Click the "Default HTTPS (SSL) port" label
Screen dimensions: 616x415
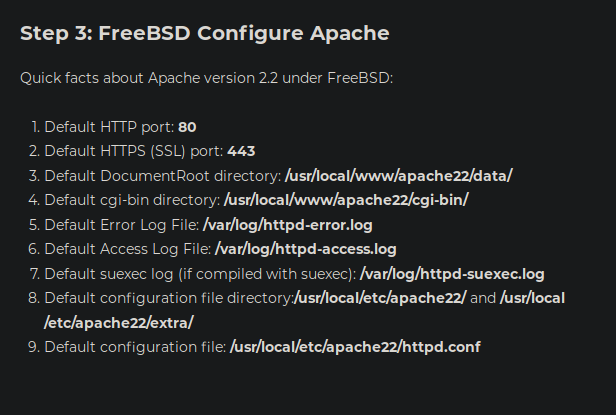pyautogui.click(x=134, y=151)
